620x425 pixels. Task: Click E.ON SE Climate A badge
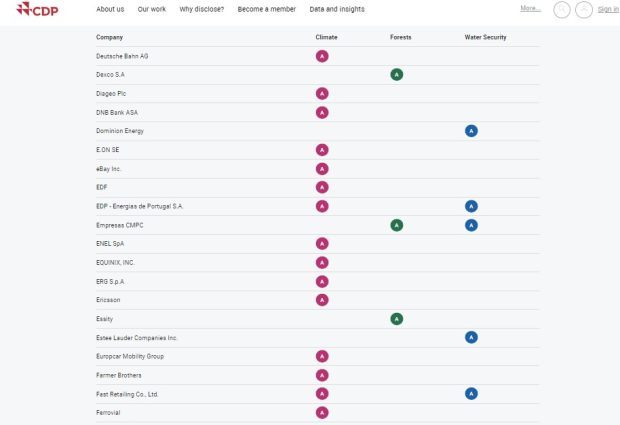point(322,150)
